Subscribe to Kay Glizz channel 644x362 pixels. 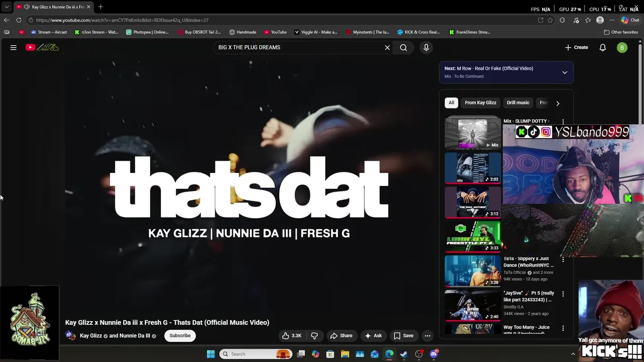coord(180,336)
